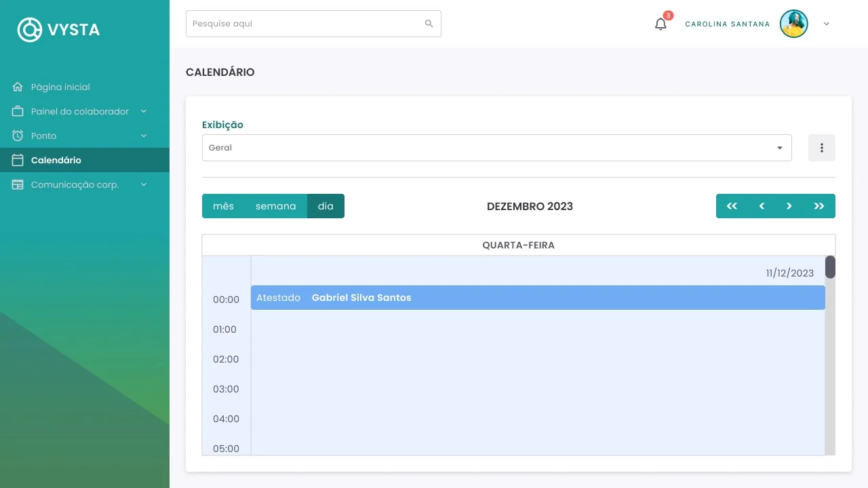Click the 00:00 time label

tap(226, 300)
